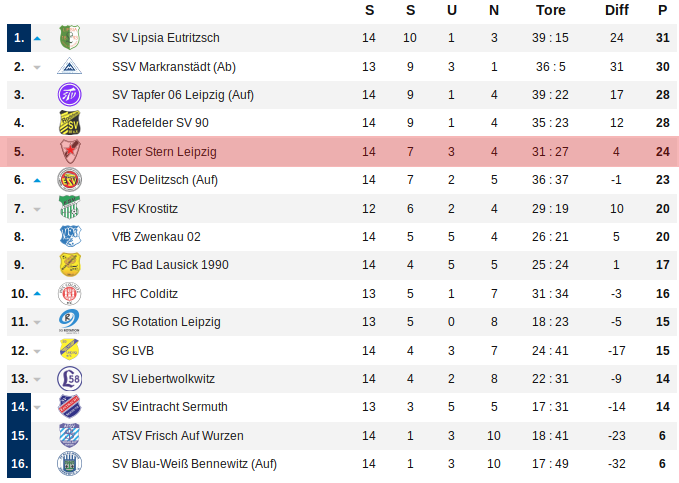This screenshot has height=483, width=679.
Task: Click the SV Liebertwolkwitz club badge
Action: [x=69, y=379]
